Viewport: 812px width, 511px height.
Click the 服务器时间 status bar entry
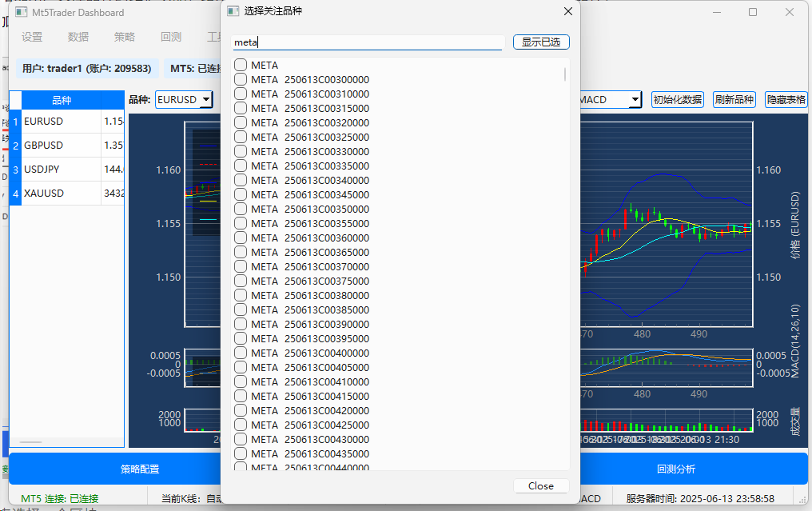click(x=700, y=498)
